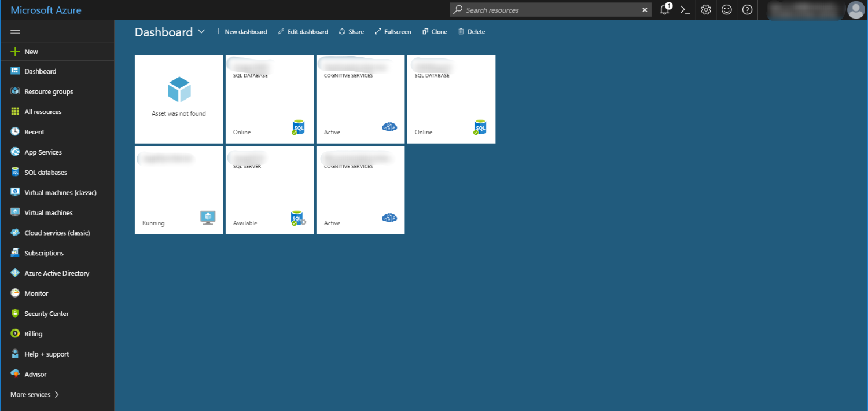Image resolution: width=868 pixels, height=411 pixels.
Task: Open the help question mark icon
Action: (748, 10)
